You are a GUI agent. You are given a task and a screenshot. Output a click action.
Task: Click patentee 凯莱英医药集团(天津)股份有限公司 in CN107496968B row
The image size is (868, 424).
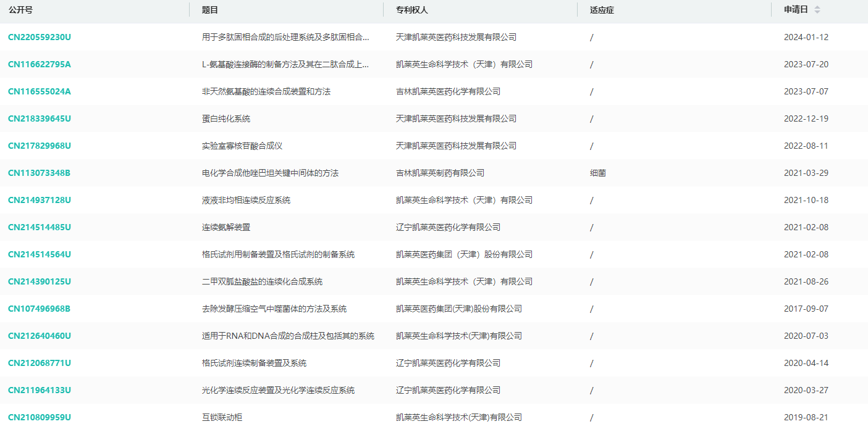point(459,309)
